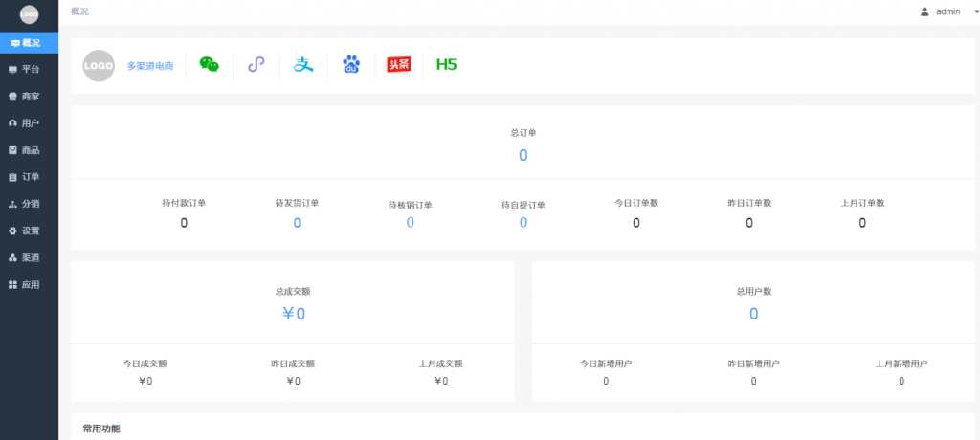Image resolution: width=980 pixels, height=440 pixels.
Task: Go to 商家 merchants menu
Action: (x=30, y=97)
